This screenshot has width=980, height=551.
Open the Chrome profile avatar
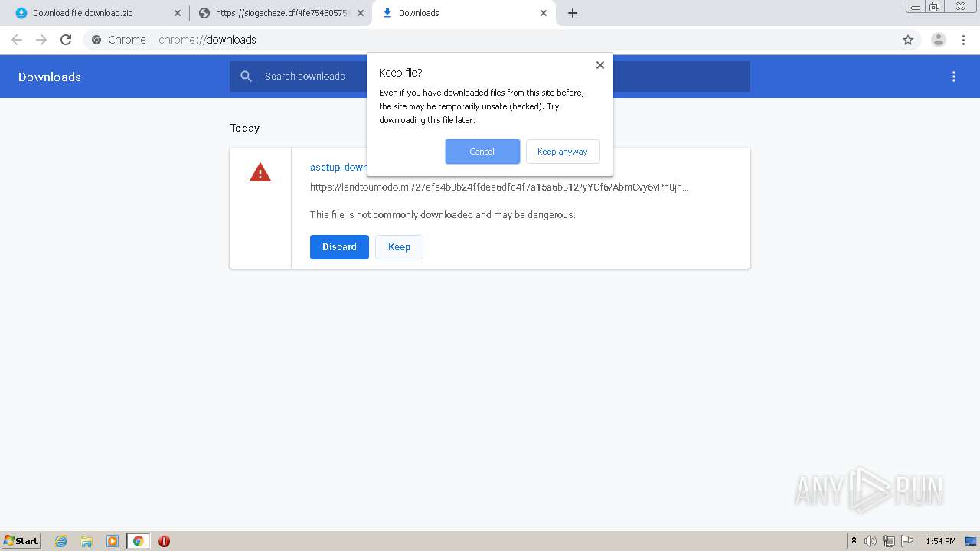click(x=938, y=40)
